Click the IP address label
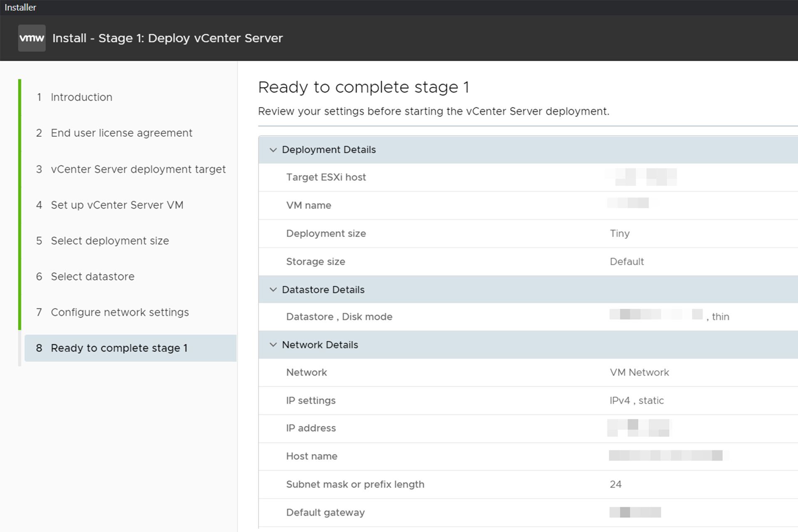Viewport: 798px width, 532px height. click(x=311, y=428)
